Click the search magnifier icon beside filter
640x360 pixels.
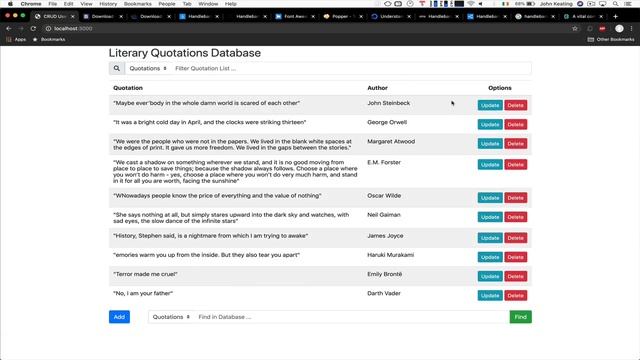coord(117,69)
